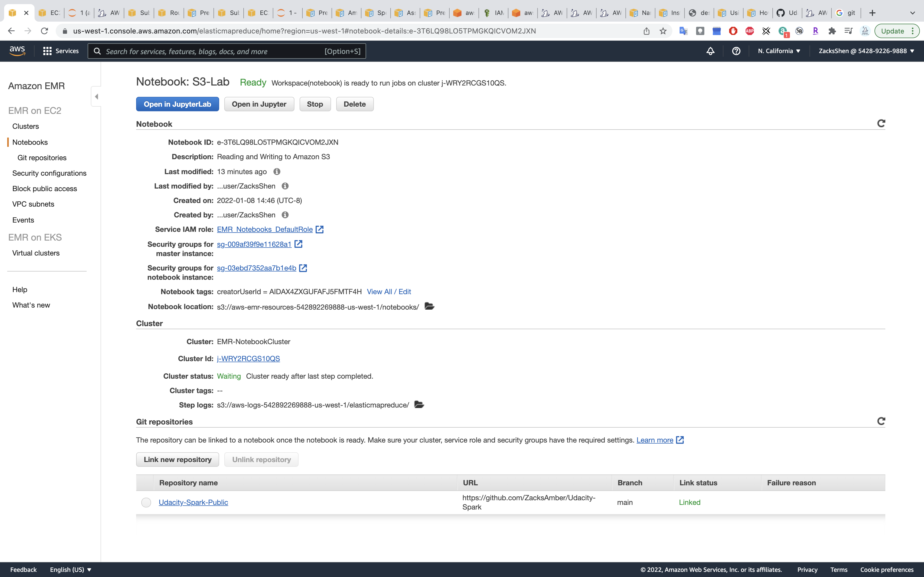Open the EMR_Notebooks_DefaultRole link
The height and width of the screenshot is (577, 924).
coord(265,229)
